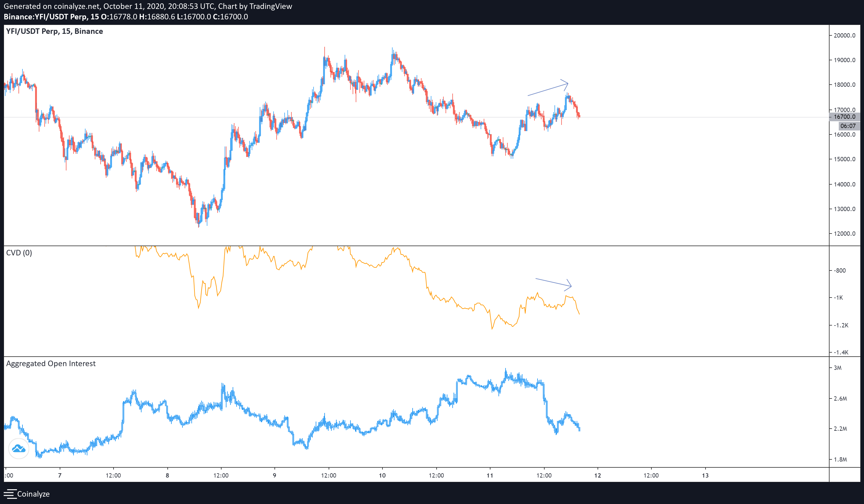Click the 19000.0 price axis label
Image resolution: width=864 pixels, height=504 pixels.
[844, 60]
